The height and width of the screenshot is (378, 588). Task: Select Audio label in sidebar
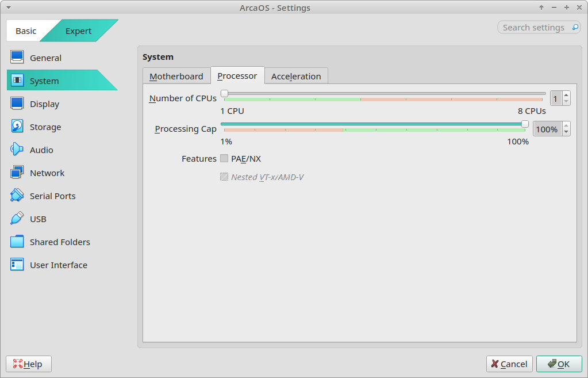[41, 150]
